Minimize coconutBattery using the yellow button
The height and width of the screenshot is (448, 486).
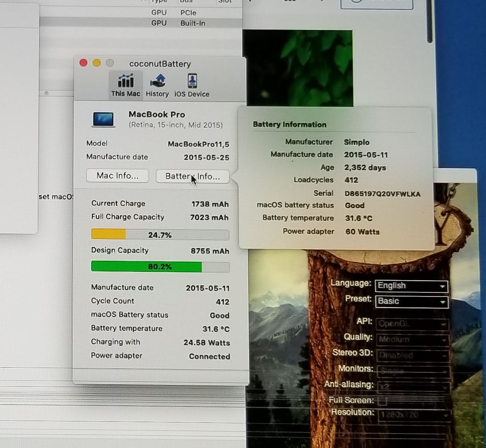click(97, 63)
